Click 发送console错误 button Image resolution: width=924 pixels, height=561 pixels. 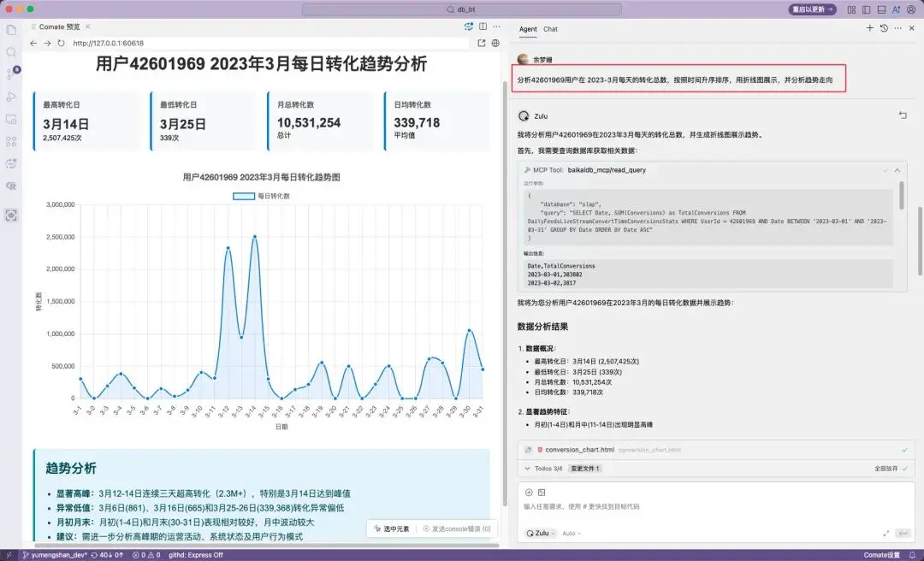coord(457,529)
